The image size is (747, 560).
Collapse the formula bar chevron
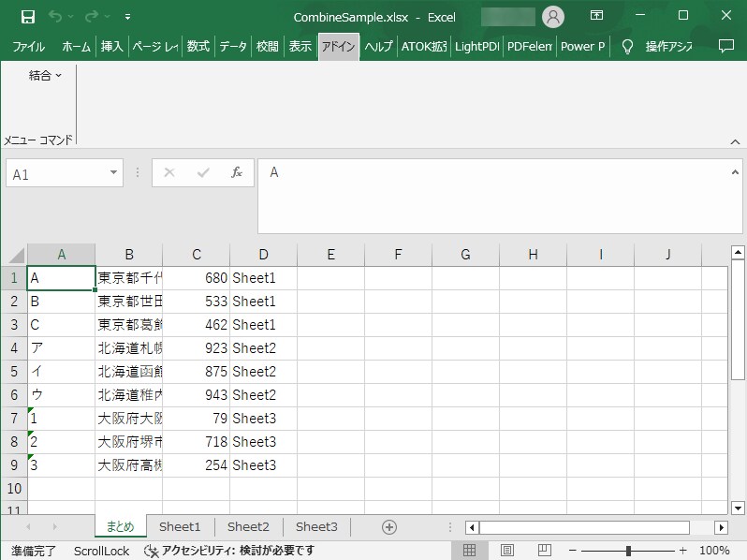[x=735, y=172]
